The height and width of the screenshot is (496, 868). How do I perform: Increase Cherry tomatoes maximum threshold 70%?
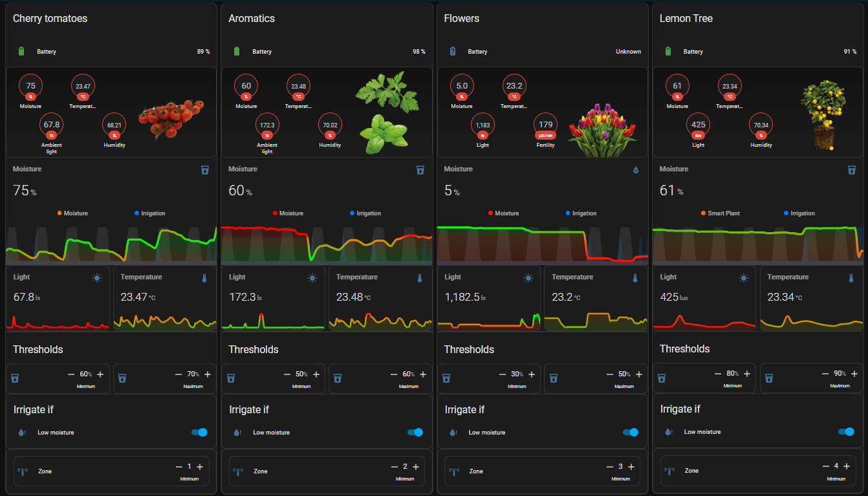click(x=208, y=374)
